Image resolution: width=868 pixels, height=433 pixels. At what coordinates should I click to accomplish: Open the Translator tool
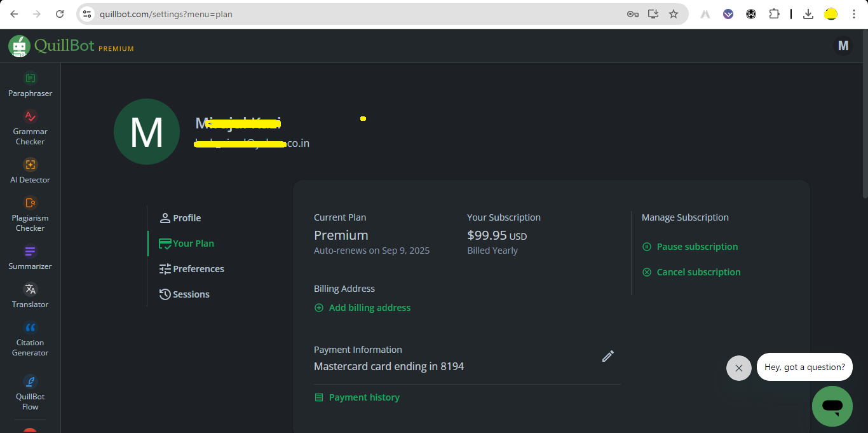coord(30,296)
